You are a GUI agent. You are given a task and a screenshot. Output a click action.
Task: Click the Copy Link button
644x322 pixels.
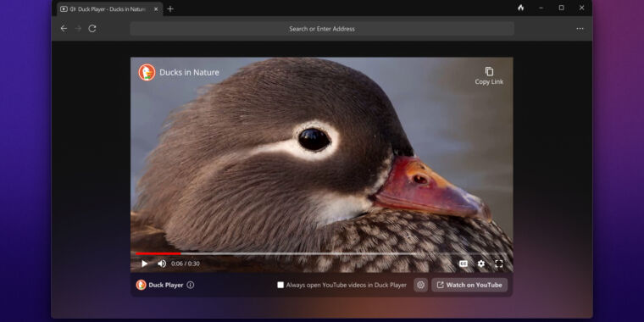pyautogui.click(x=489, y=76)
